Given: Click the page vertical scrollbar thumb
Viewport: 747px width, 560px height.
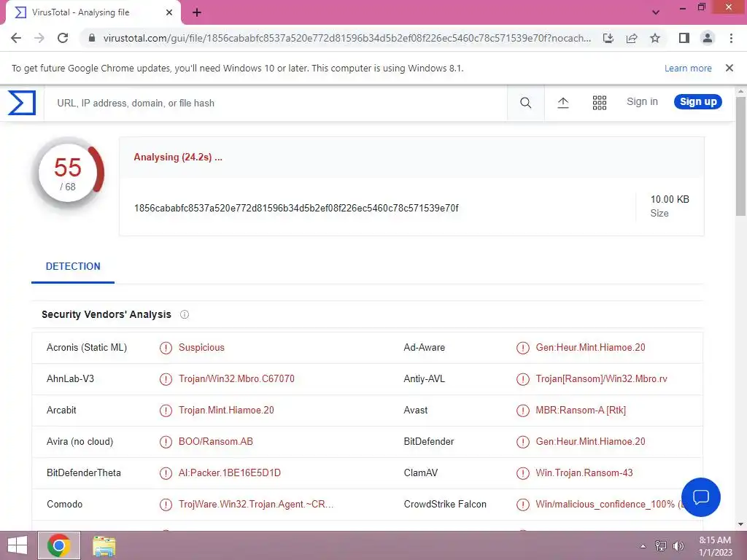Looking at the screenshot, I should click(741, 156).
